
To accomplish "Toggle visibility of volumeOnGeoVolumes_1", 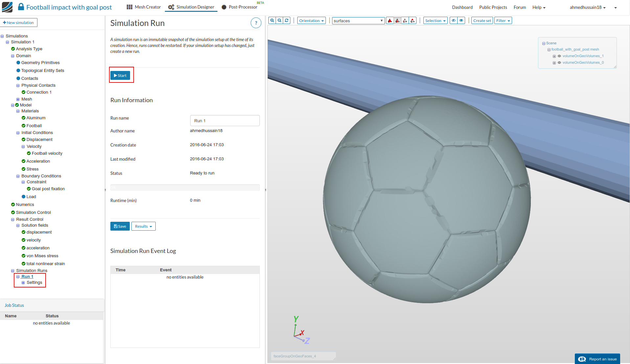I will click(559, 56).
